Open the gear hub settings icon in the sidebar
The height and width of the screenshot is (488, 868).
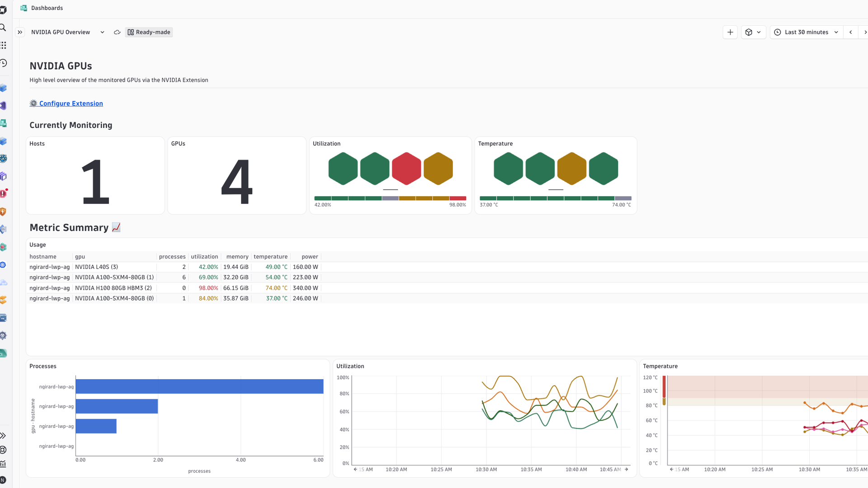(x=3, y=335)
